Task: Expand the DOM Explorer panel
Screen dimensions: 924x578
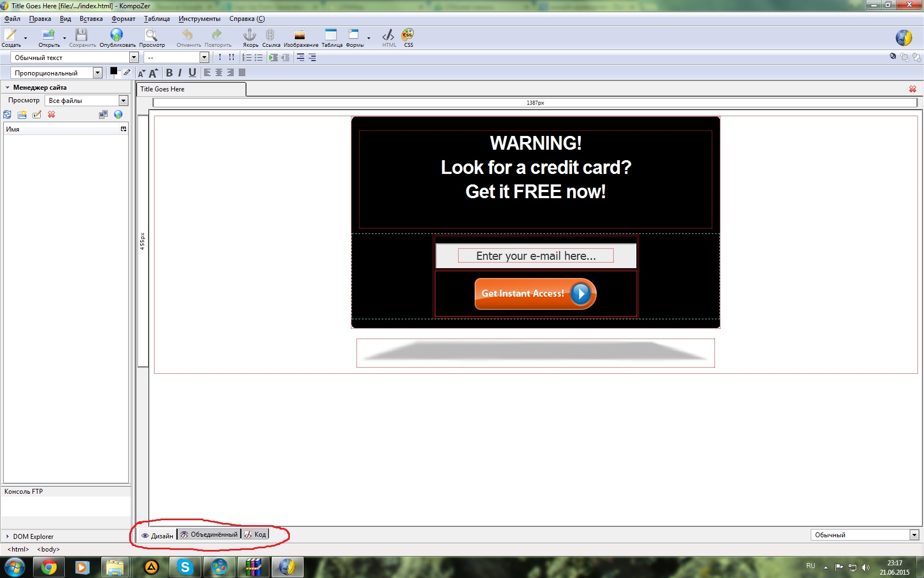Action: (8, 537)
